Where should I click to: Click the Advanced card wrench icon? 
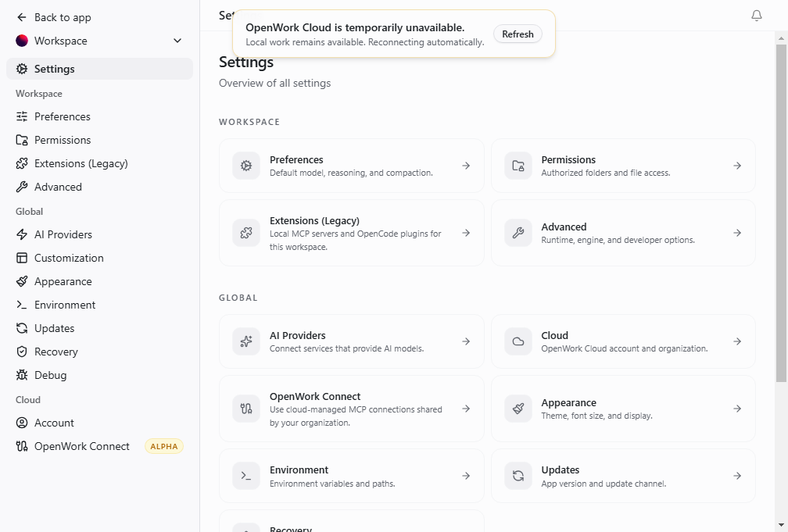point(518,233)
